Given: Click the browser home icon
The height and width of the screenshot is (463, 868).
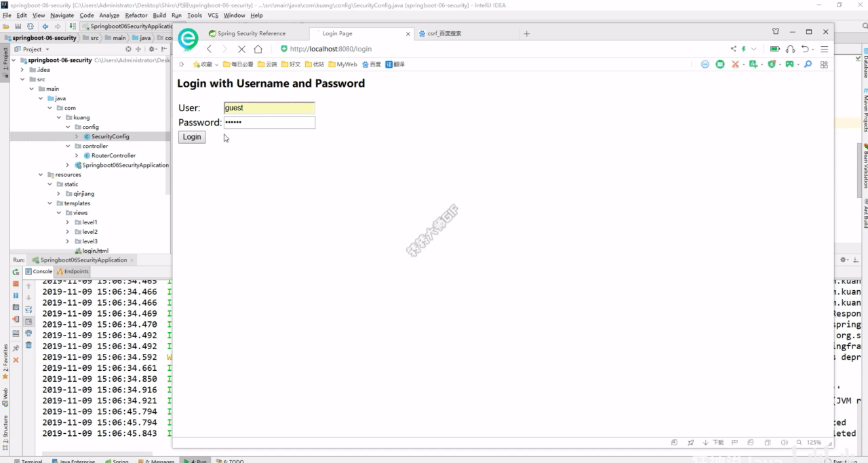Looking at the screenshot, I should click(258, 49).
